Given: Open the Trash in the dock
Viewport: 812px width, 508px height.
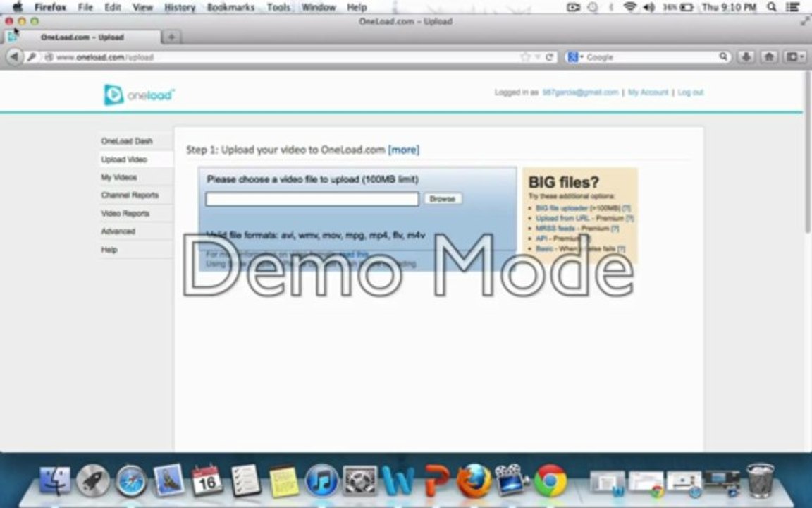Looking at the screenshot, I should coord(760,480).
